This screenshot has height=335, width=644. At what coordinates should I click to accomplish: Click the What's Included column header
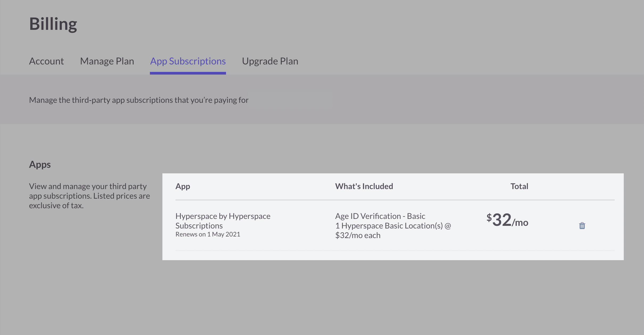coord(364,186)
